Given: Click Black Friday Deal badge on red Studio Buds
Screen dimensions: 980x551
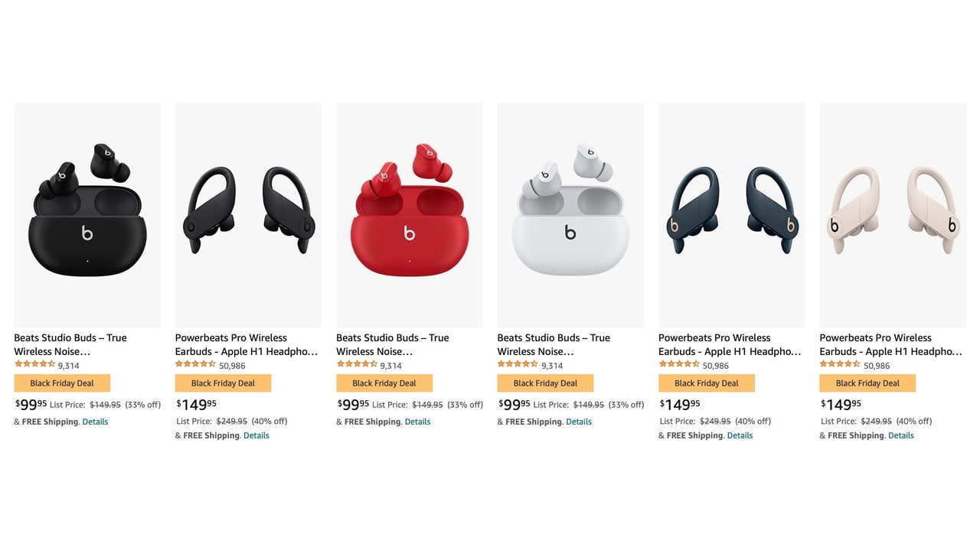Looking at the screenshot, I should (384, 383).
